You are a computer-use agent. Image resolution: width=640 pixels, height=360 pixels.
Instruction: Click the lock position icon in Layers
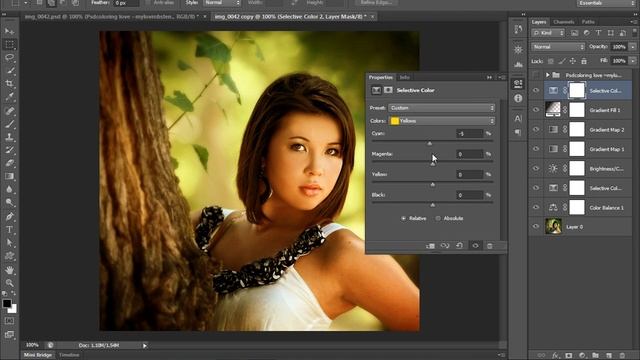pyautogui.click(x=573, y=61)
